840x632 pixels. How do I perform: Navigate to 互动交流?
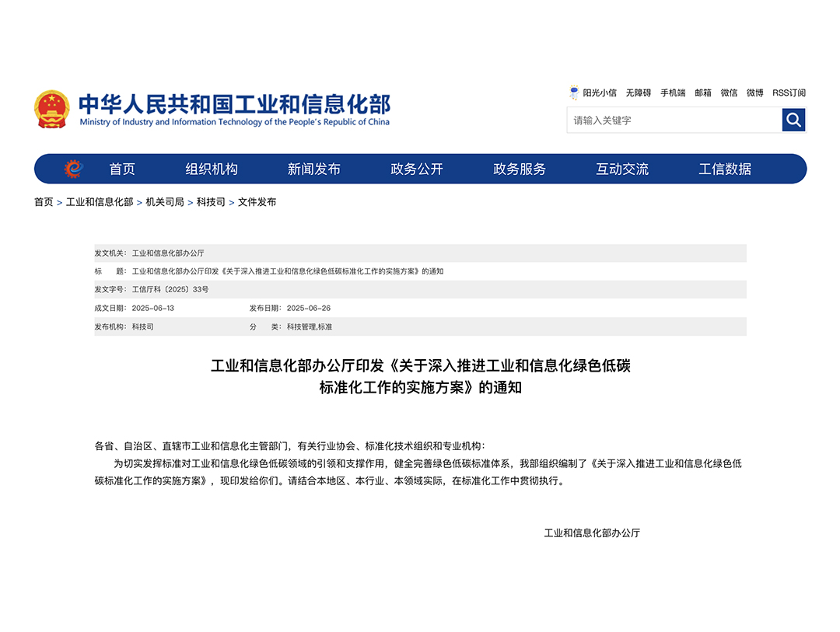point(622,169)
